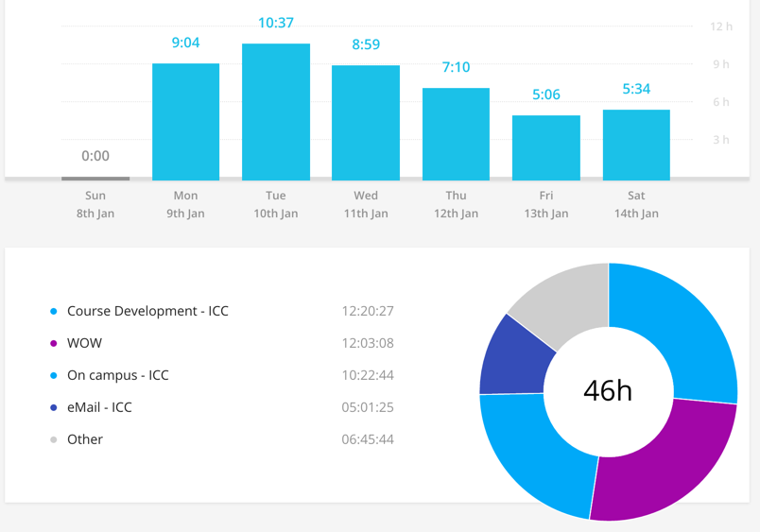The width and height of the screenshot is (760, 532).
Task: Click the 3 h axis label
Action: coord(721,140)
